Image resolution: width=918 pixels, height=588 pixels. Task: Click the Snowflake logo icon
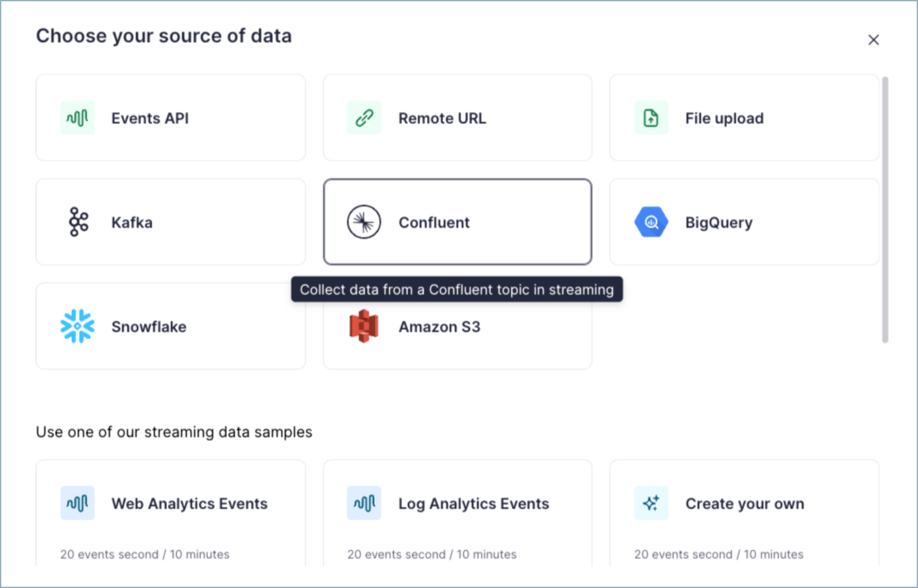77,326
